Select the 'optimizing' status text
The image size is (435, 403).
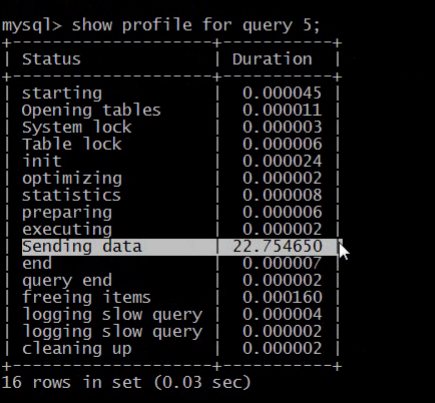tap(72, 179)
